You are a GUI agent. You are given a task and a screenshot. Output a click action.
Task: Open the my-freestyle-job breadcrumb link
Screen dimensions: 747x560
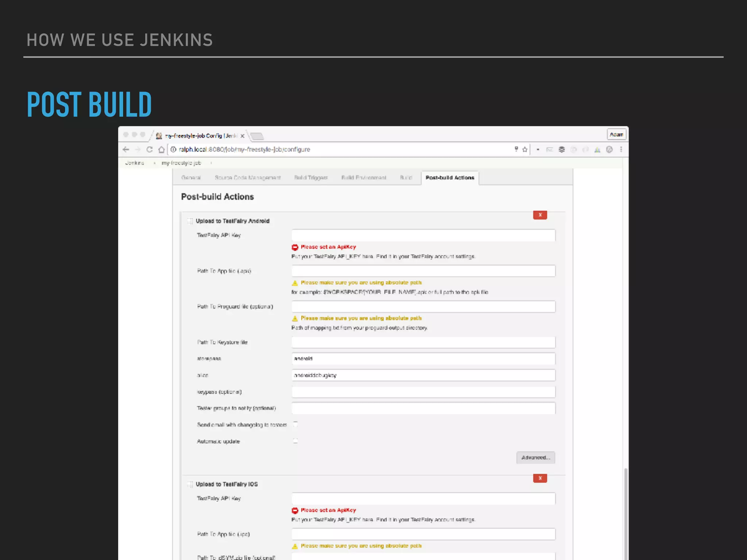pos(181,163)
